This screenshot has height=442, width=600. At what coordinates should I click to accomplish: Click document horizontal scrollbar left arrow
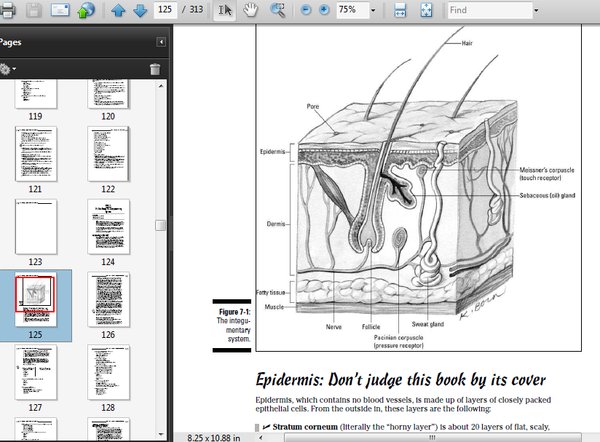click(261, 437)
